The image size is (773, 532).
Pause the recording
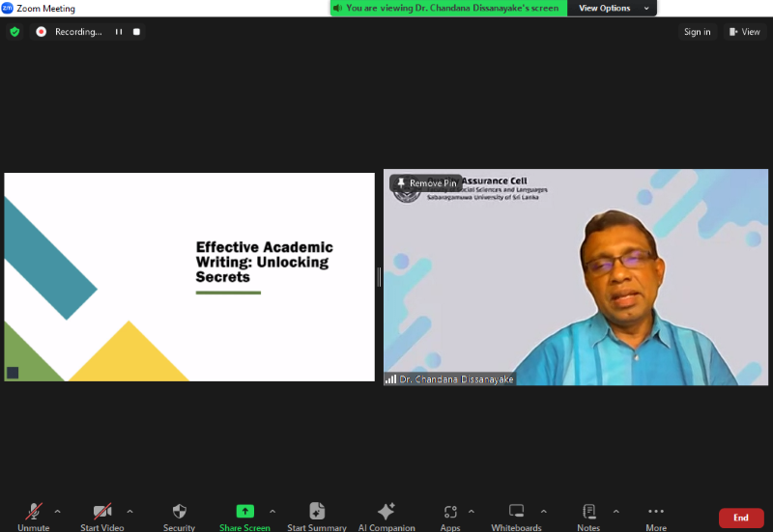(119, 32)
